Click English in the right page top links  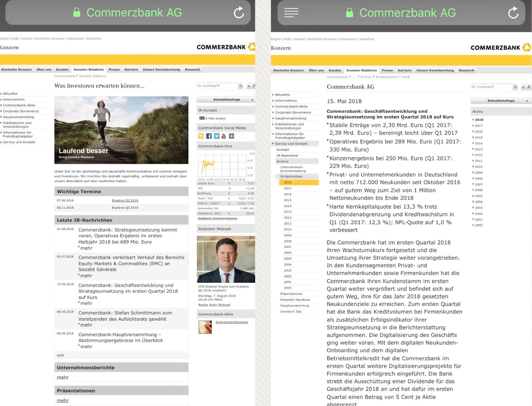[276, 39]
